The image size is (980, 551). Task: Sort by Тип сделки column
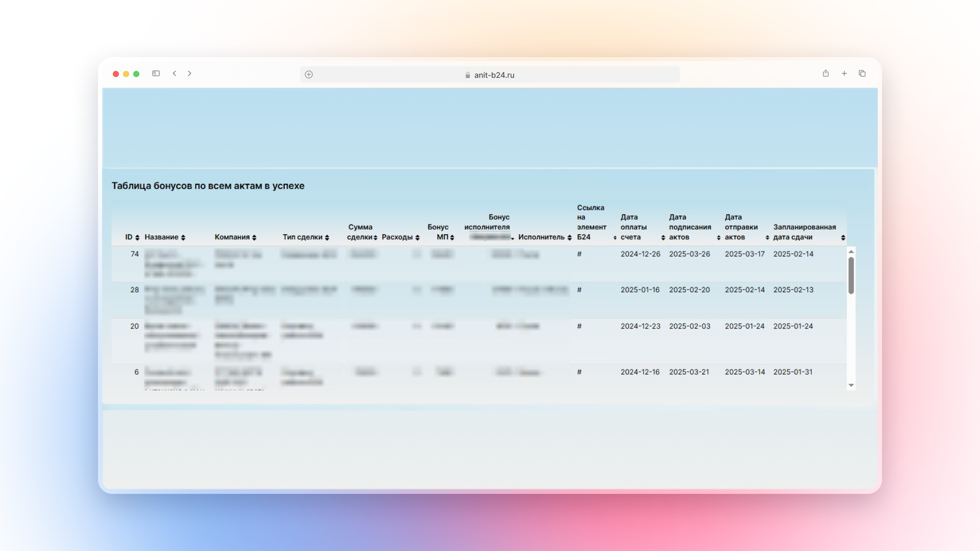coord(327,238)
